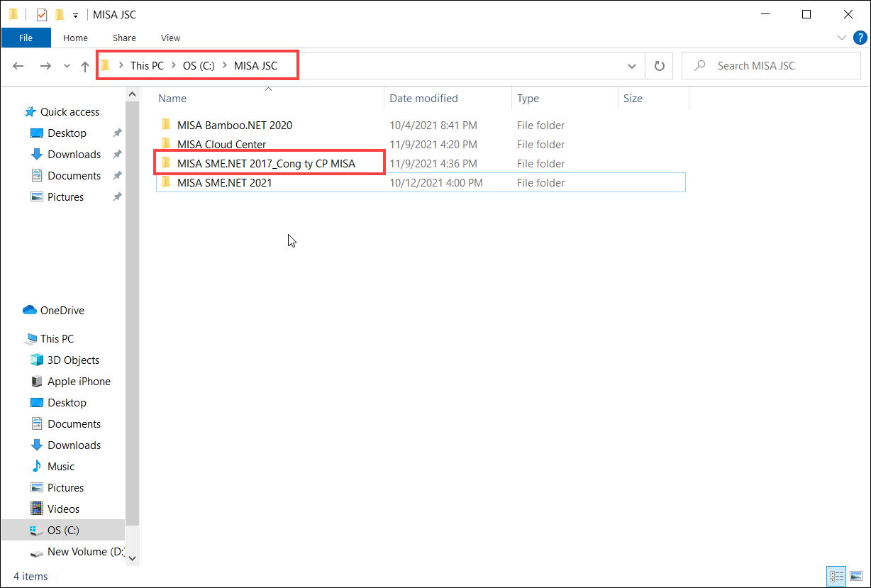Switch to the Home ribbon tab
The width and height of the screenshot is (871, 588).
[x=75, y=38]
